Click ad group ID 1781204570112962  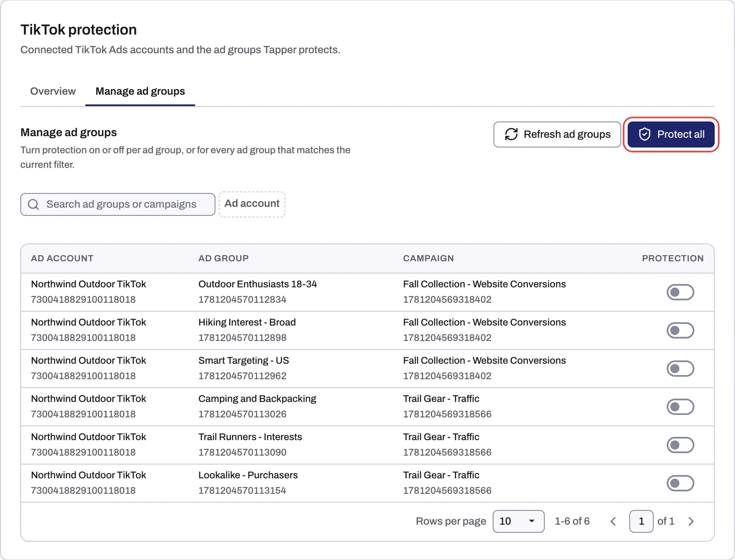point(242,376)
